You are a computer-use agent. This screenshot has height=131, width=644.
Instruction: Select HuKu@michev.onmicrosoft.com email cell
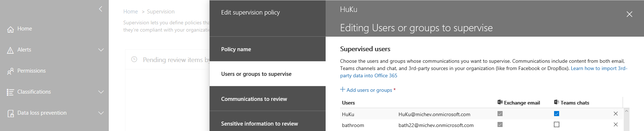click(434, 114)
